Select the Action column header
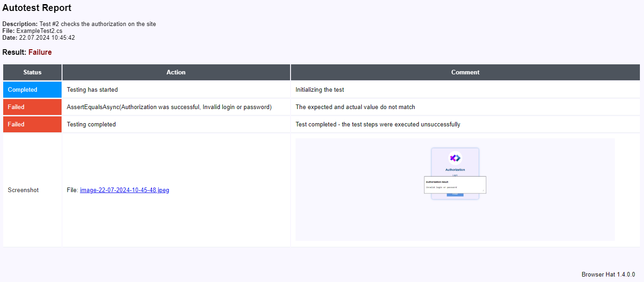Viewport: 644px width, 282px height. pos(176,72)
